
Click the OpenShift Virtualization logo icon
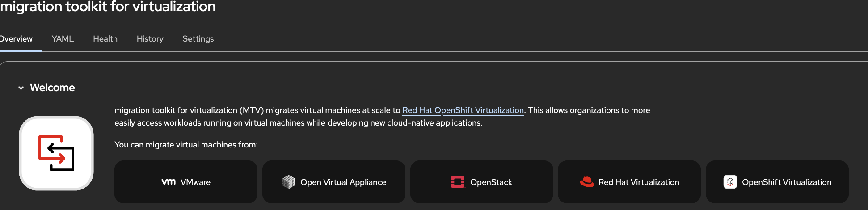[730, 182]
